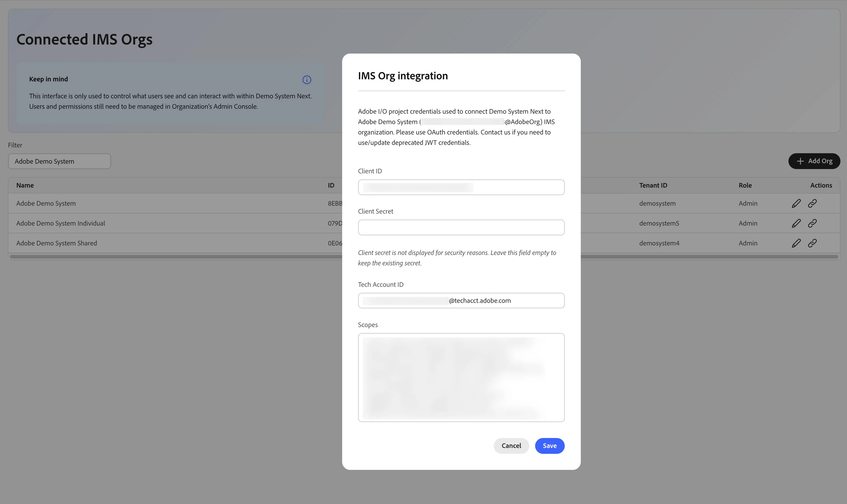Click link icon for Adobe Demo System Individual
The height and width of the screenshot is (504, 847).
pos(812,223)
